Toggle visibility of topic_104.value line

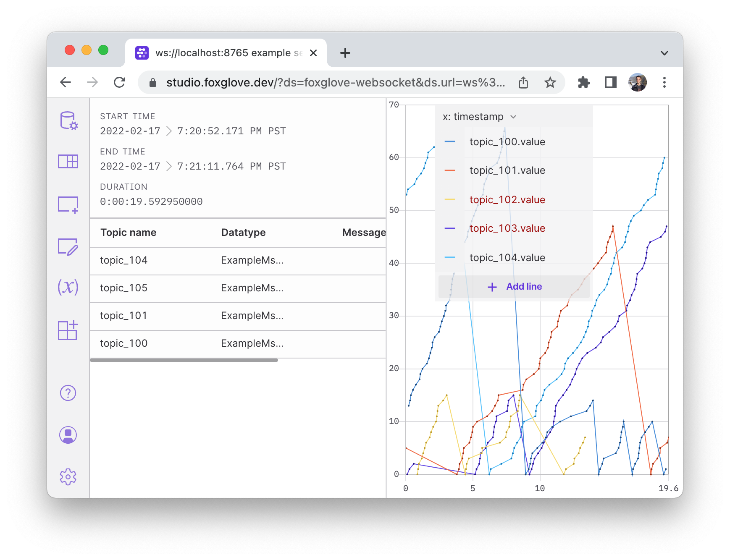tap(450, 258)
